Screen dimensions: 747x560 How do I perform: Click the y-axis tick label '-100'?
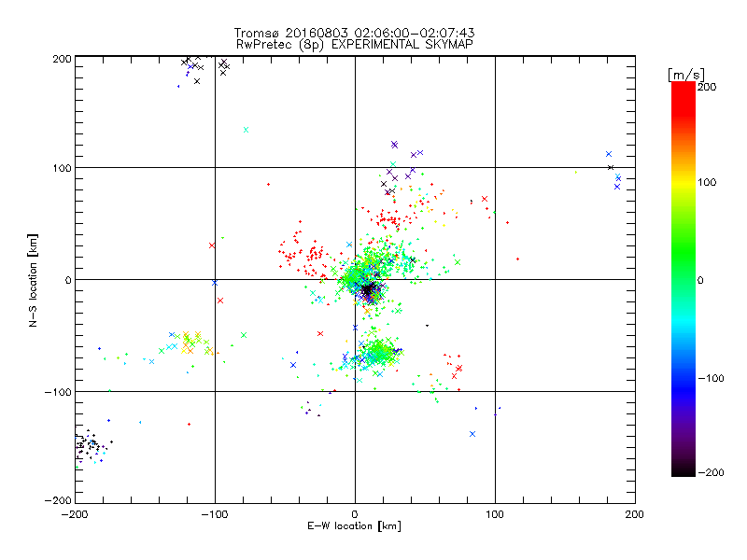point(58,392)
